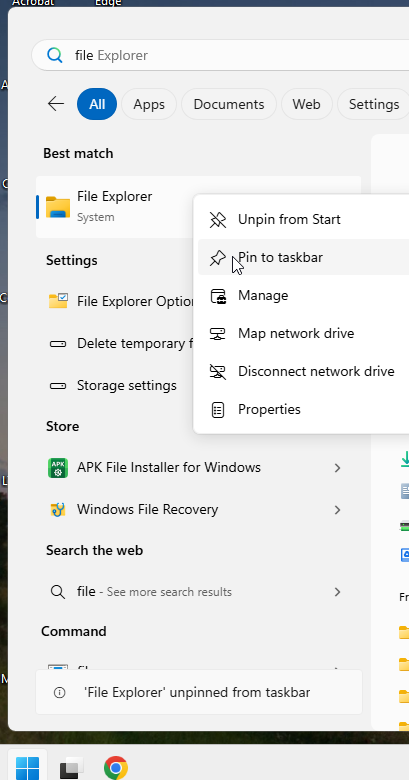This screenshot has height=780, width=409.
Task: Select Disconnect network drive menu entry
Action: point(304,372)
